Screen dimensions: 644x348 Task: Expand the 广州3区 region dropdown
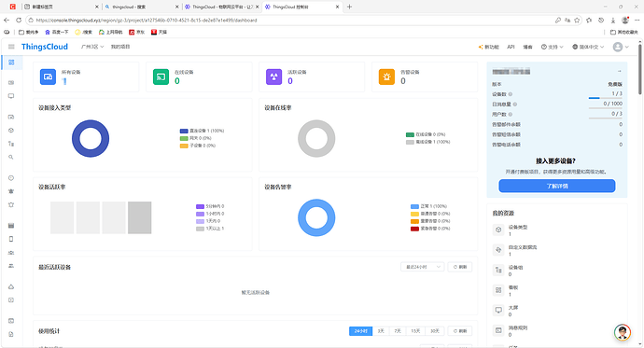click(92, 47)
